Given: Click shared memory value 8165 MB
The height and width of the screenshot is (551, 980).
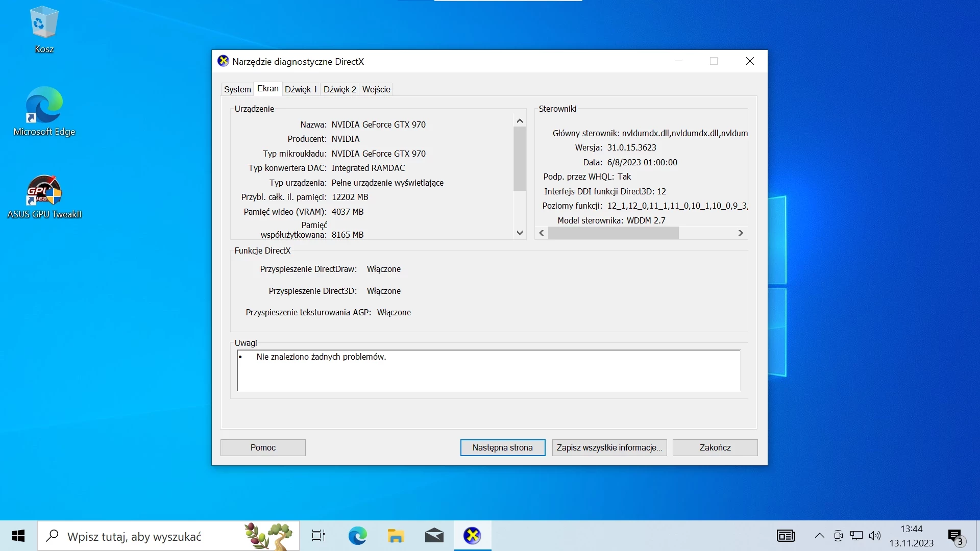Looking at the screenshot, I should click(348, 235).
